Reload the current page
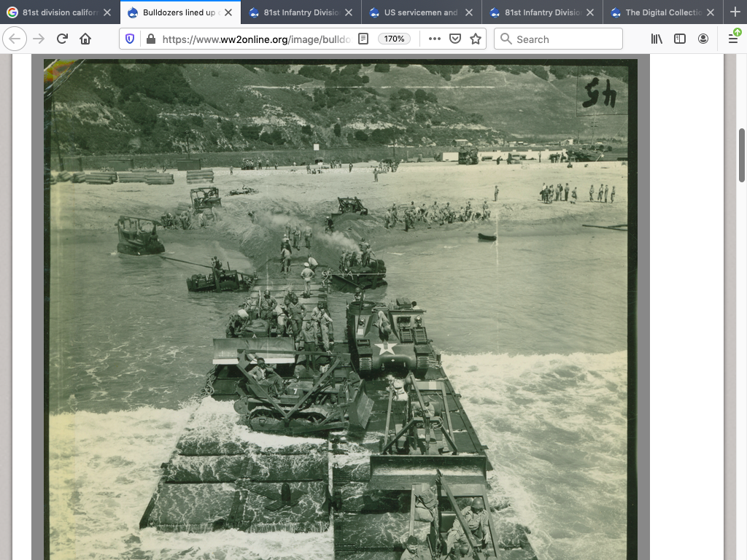Screen dimensions: 747x560 click(x=62, y=39)
